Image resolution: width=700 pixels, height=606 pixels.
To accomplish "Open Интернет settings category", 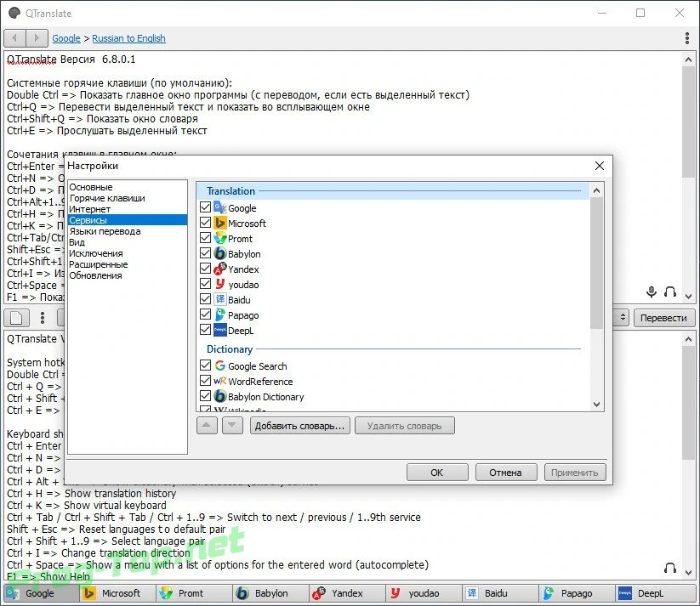I will pyautogui.click(x=128, y=209).
